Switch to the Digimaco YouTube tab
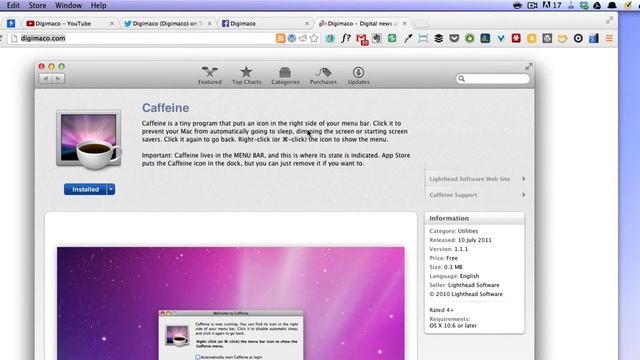The image size is (640, 360). tap(69, 24)
